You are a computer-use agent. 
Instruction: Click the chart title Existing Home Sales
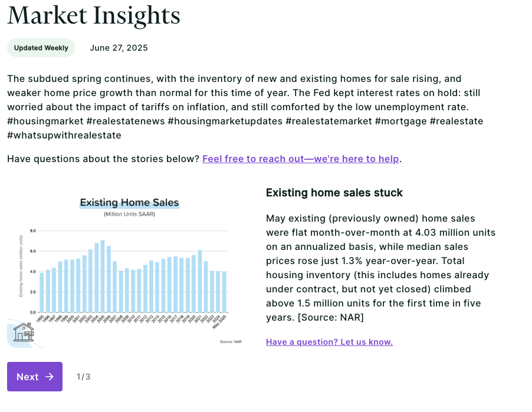[129, 202]
